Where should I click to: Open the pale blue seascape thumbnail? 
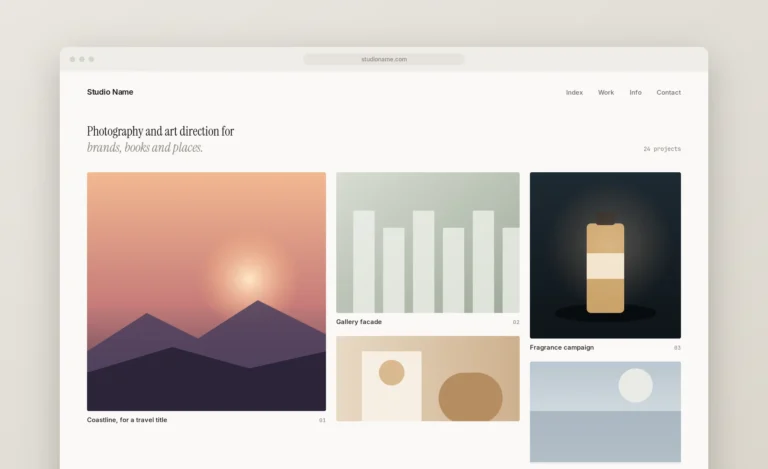605,412
